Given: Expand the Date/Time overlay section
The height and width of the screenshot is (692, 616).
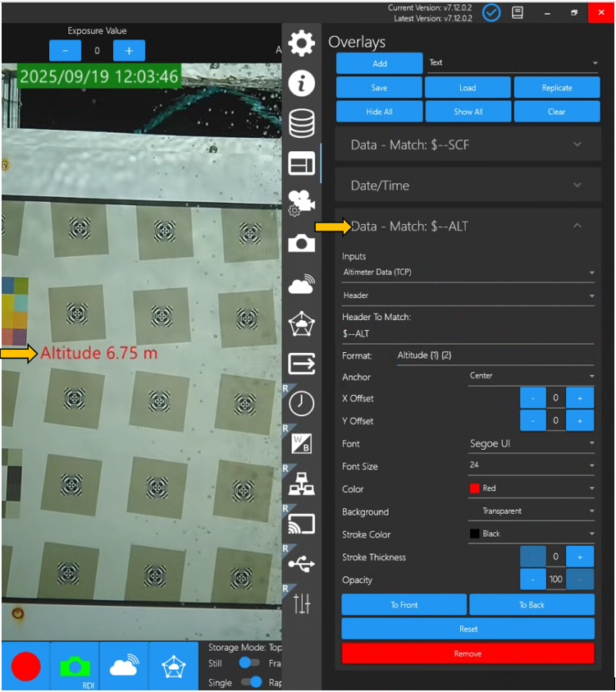Looking at the screenshot, I should coord(468,186).
